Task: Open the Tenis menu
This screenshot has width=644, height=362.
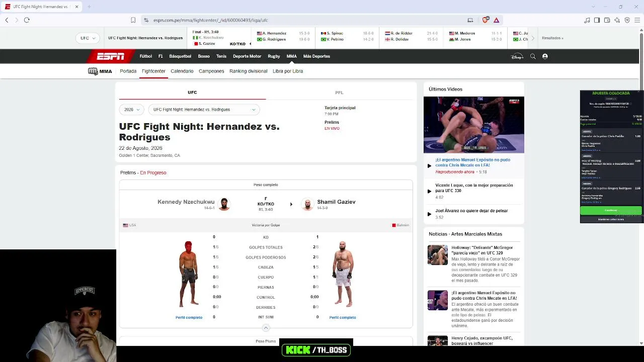Action: pyautogui.click(x=221, y=56)
